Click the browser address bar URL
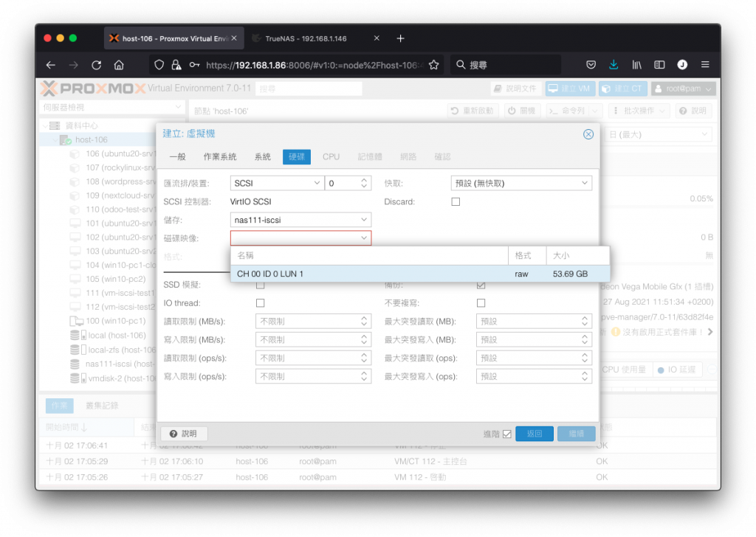This screenshot has width=756, height=537. 313,65
